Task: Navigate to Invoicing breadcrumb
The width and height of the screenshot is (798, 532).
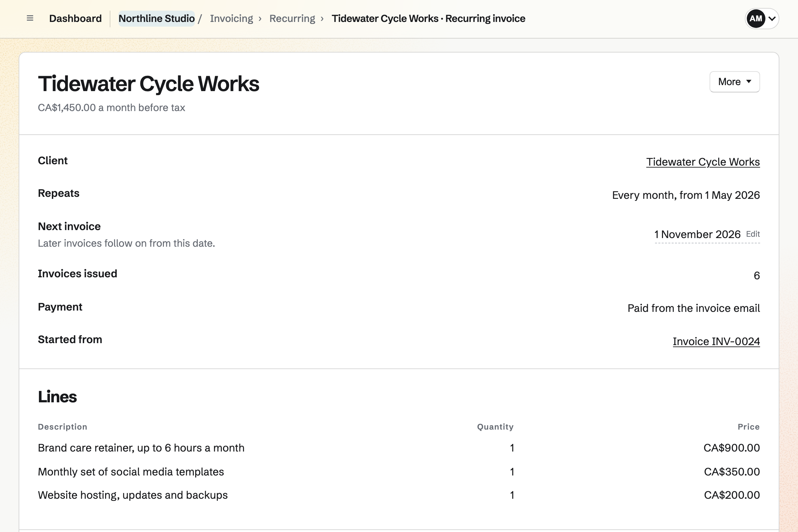Action: coord(231,18)
